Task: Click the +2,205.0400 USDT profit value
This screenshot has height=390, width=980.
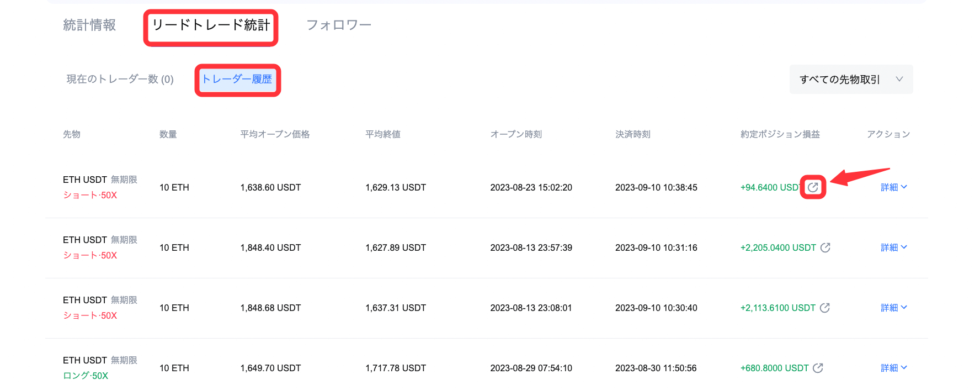Action: pyautogui.click(x=777, y=247)
